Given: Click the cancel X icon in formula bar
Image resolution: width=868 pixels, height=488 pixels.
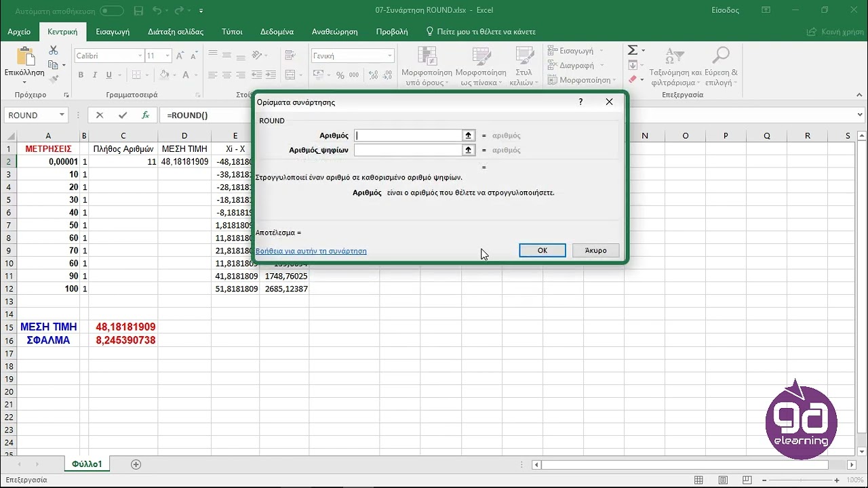Looking at the screenshot, I should [100, 115].
